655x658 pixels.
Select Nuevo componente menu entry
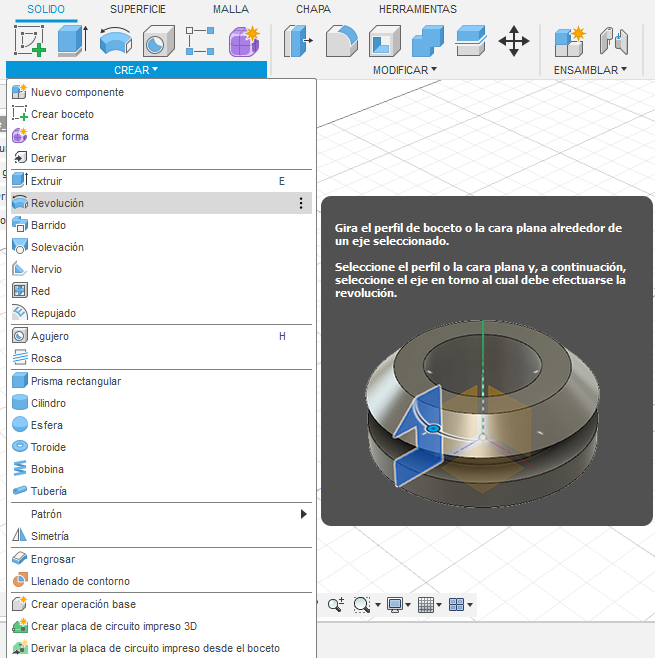161,92
